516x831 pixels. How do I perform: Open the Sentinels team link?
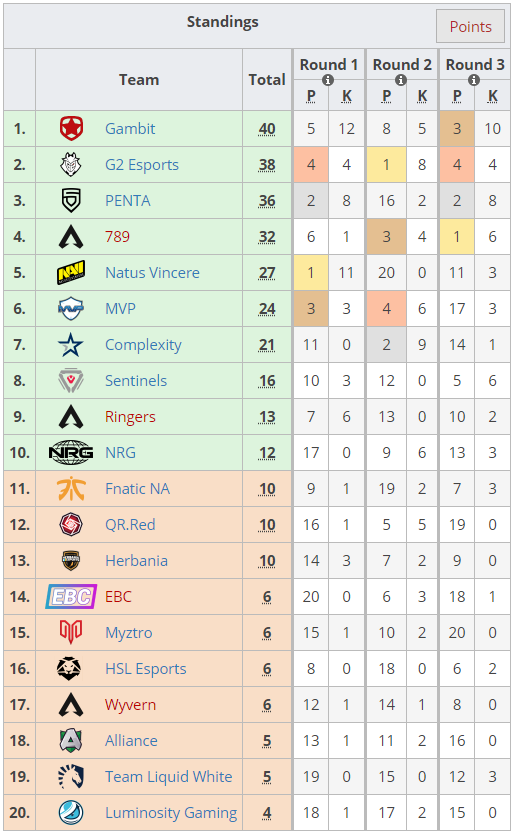coord(136,381)
